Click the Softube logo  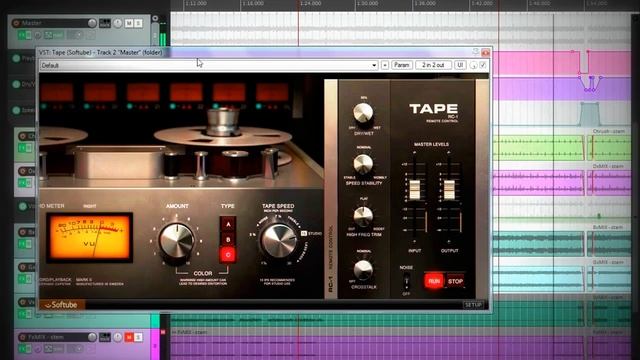[x=62, y=305]
